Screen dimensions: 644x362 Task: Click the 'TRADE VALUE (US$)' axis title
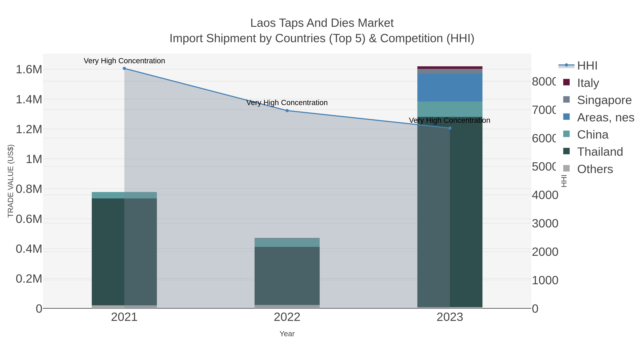pyautogui.click(x=11, y=181)
